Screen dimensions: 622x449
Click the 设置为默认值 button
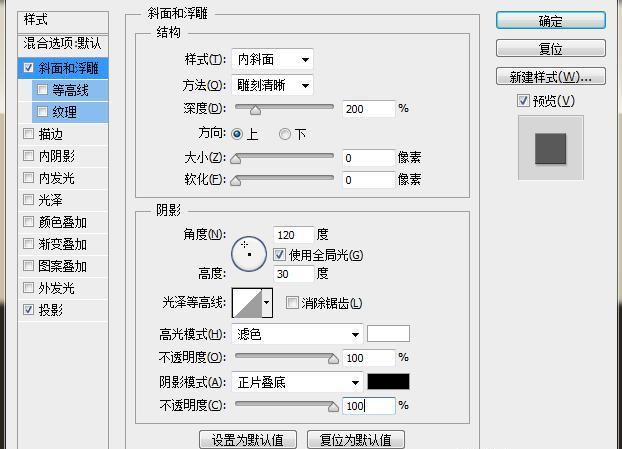tap(248, 439)
